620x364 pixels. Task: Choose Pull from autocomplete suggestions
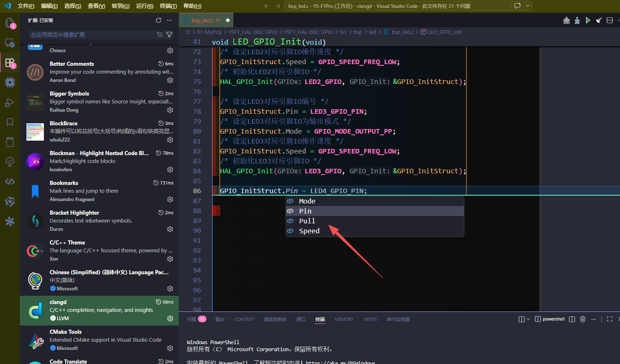(375, 221)
